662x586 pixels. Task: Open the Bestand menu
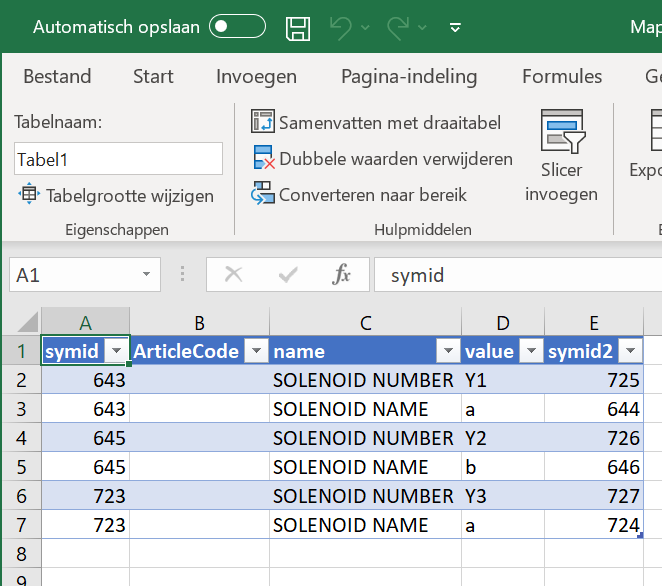57,77
